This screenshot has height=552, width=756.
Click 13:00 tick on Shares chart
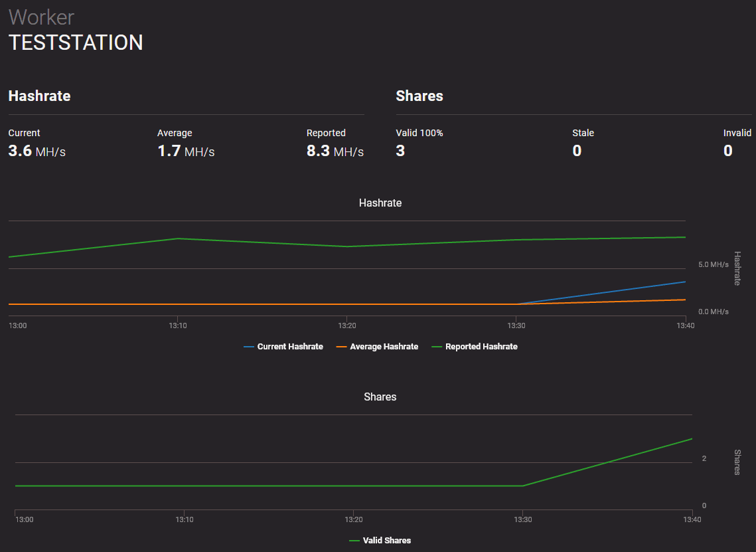click(x=24, y=519)
